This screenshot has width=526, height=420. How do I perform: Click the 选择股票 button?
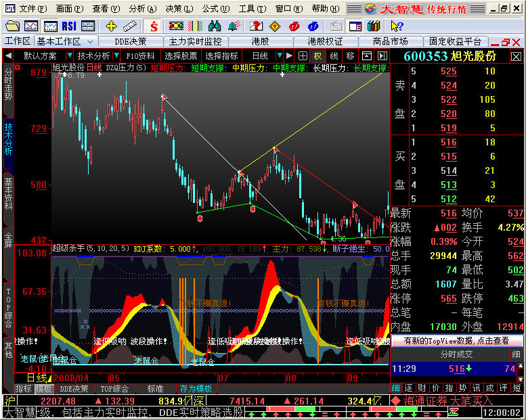[x=181, y=55]
